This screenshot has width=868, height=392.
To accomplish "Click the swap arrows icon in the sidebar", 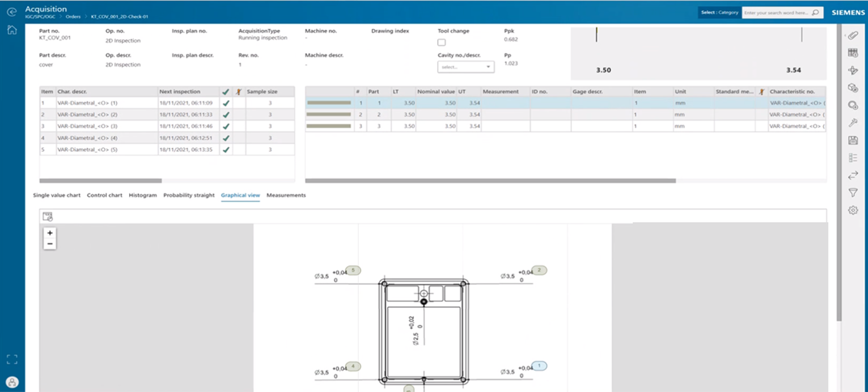I will click(853, 175).
